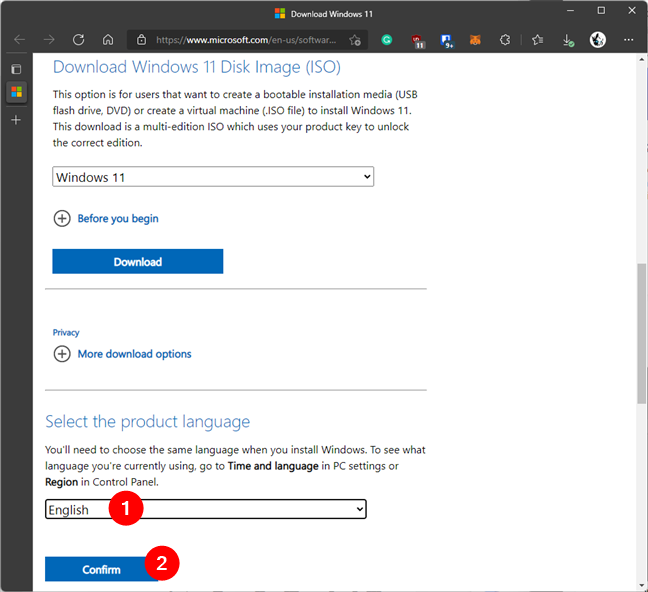Click the browser Back arrow

tap(19, 40)
